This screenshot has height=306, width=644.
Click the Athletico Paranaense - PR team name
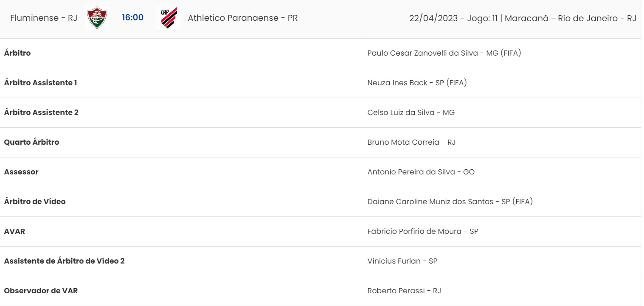tap(243, 18)
